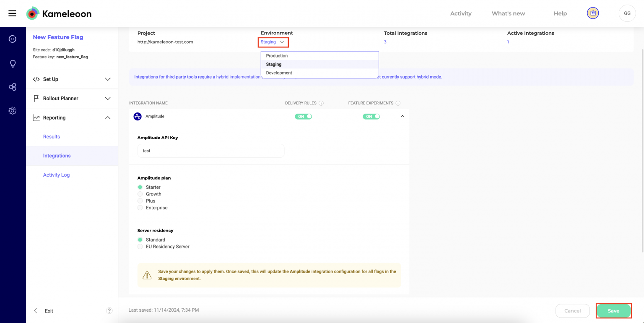
Task: Click the Save button
Action: click(x=613, y=311)
